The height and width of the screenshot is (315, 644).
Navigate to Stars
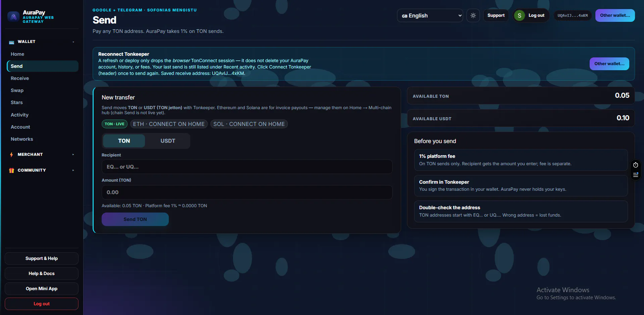click(43, 102)
